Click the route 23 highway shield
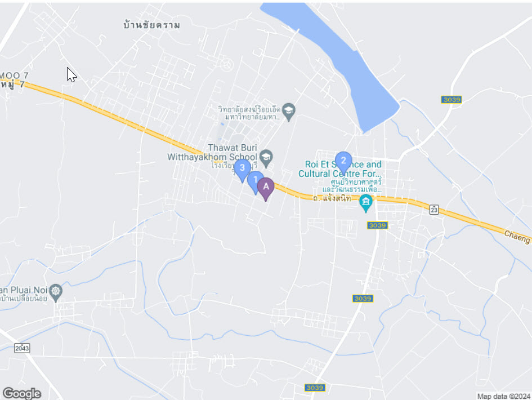 434,210
